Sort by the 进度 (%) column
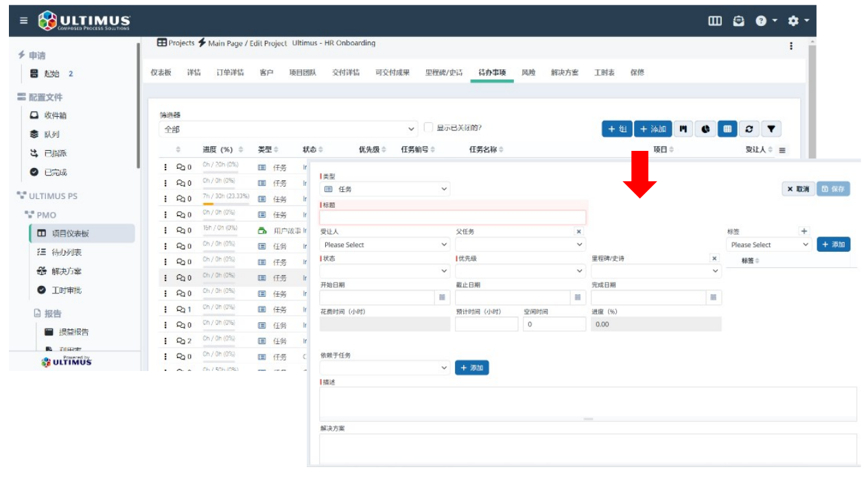Screen dimensions: 868x478 tap(222, 150)
